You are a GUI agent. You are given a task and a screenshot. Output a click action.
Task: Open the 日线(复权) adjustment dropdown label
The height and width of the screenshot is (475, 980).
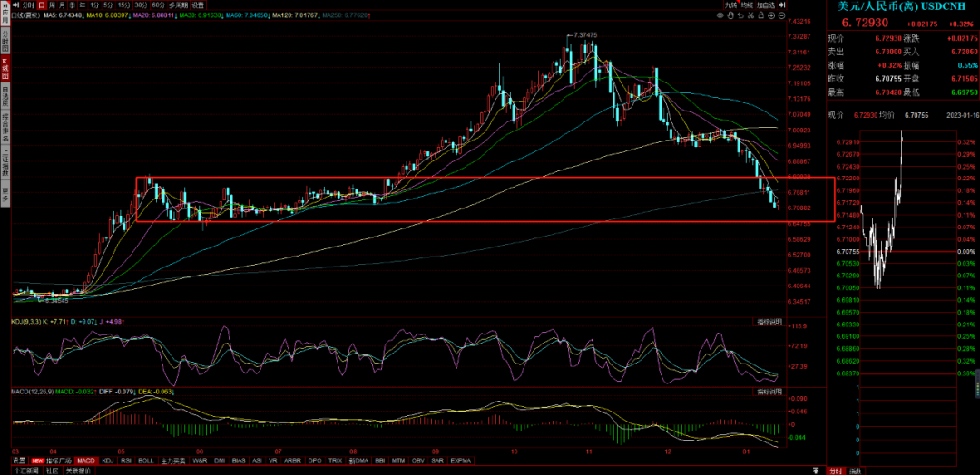[25, 15]
